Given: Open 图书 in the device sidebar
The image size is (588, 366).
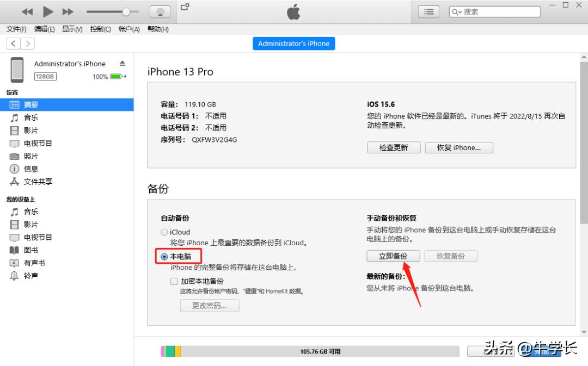Looking at the screenshot, I should pyautogui.click(x=30, y=250).
